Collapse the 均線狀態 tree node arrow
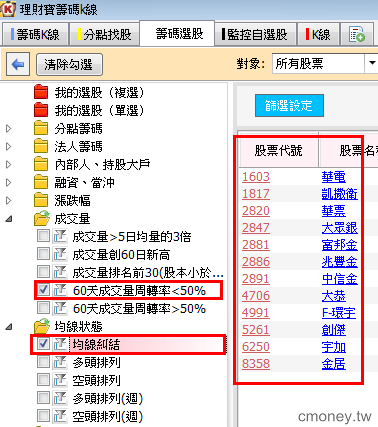The height and width of the screenshot is (427, 378). [x=9, y=327]
